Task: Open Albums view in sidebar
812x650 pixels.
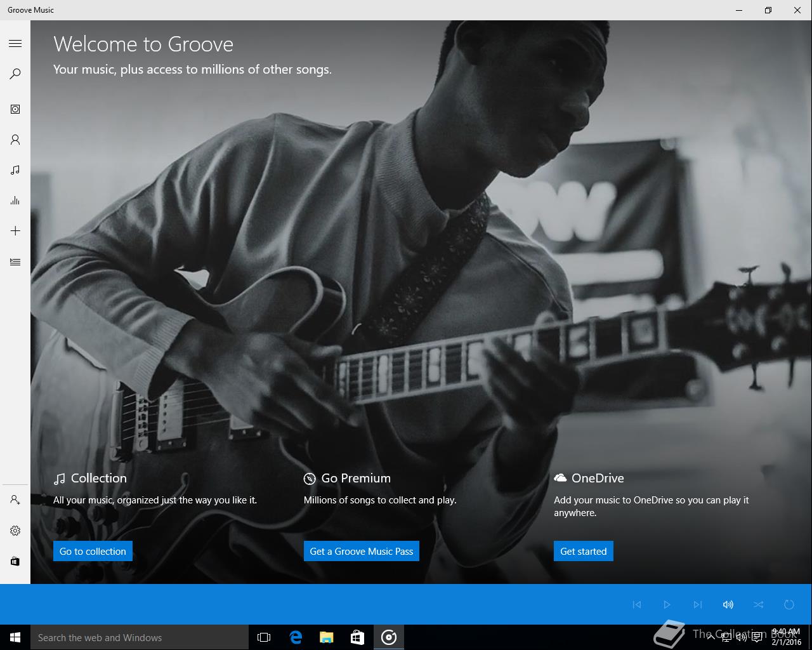Action: [x=15, y=109]
